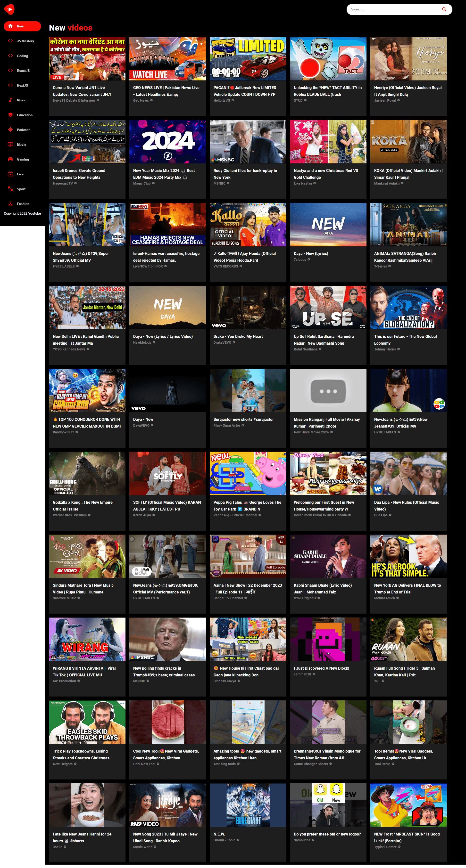Click the verified badge next to DrakeVEVO
This screenshot has height=868, width=466.
pyautogui.click(x=234, y=342)
